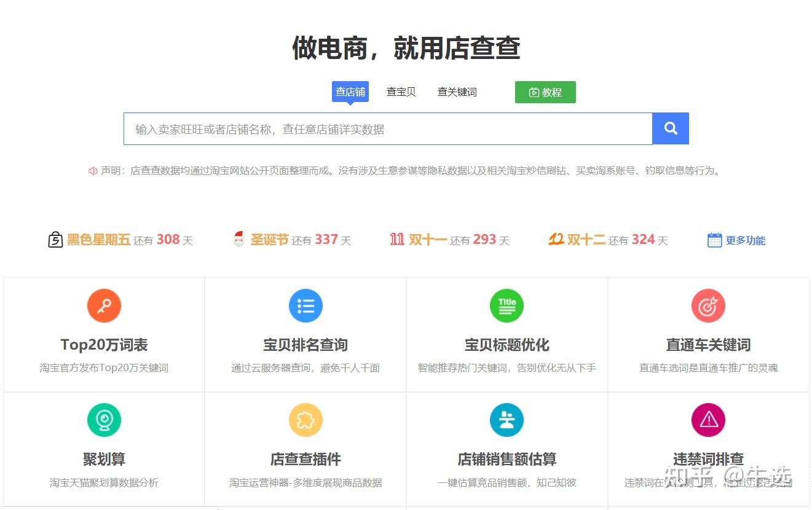
Task: Click the 308 days number for 黑色星期五
Action: pyautogui.click(x=168, y=240)
